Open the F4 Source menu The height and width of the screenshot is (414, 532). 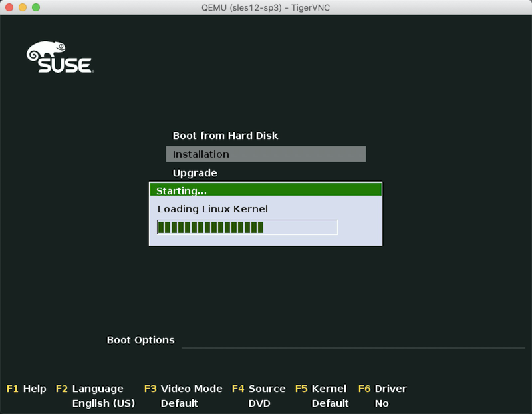(x=259, y=389)
